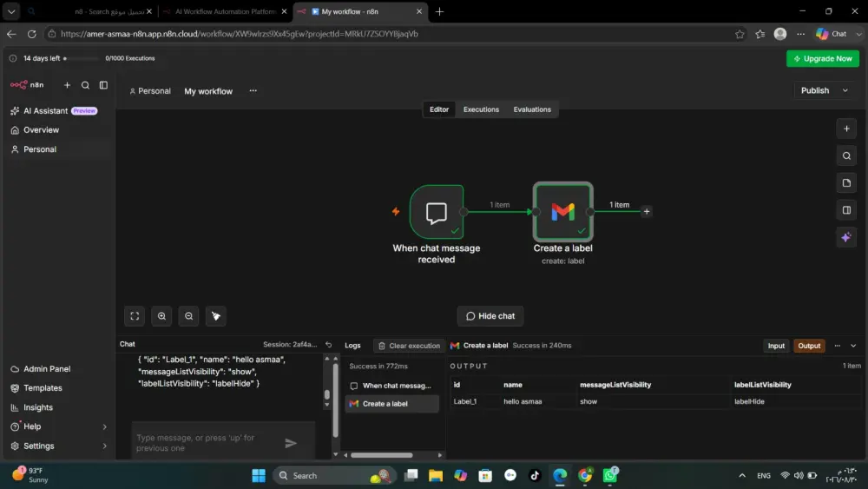Screen dimensions: 868x489
Task: Add node with canvas plus button
Action: (846, 129)
